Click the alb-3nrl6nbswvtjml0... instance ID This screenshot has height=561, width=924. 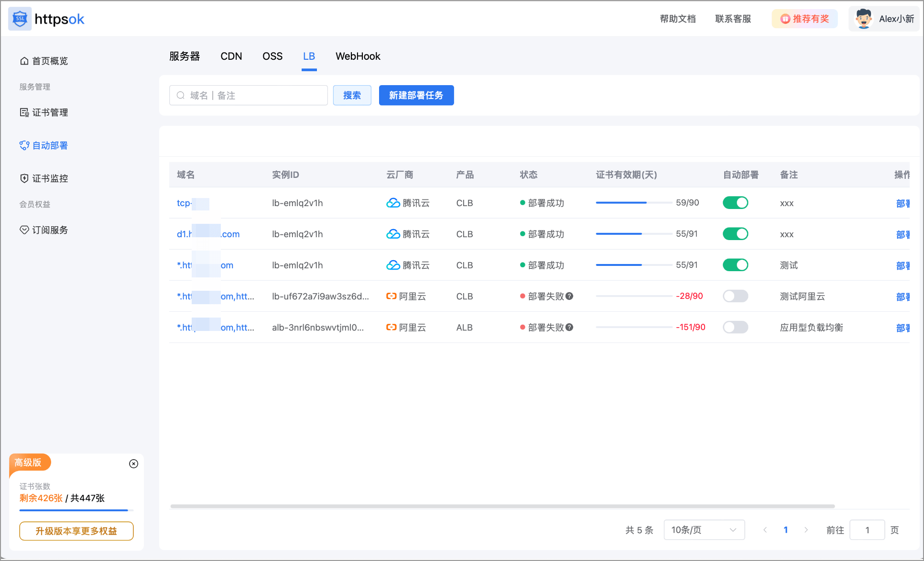[x=318, y=327]
